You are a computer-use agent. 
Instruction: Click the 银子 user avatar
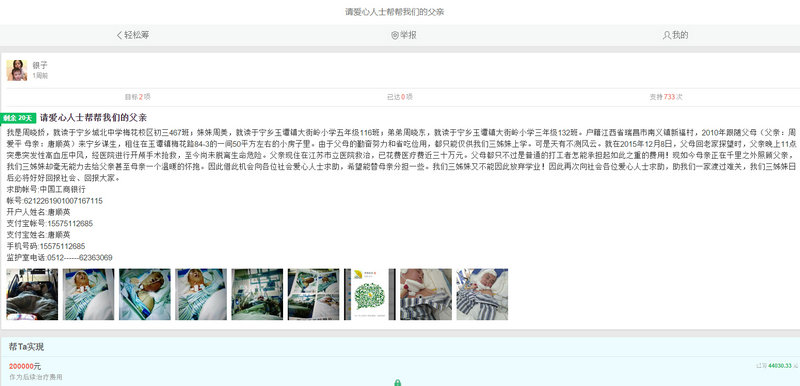17,70
